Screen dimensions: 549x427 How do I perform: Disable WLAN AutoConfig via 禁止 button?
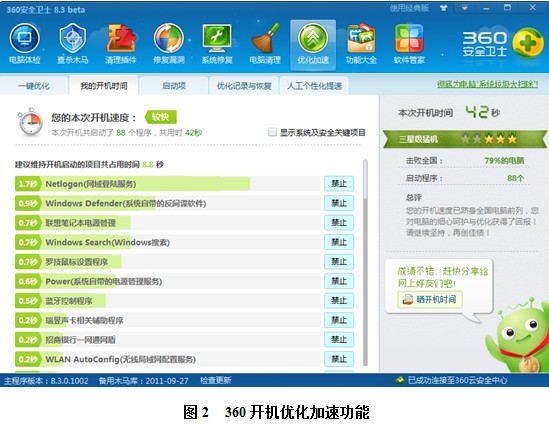tap(339, 359)
